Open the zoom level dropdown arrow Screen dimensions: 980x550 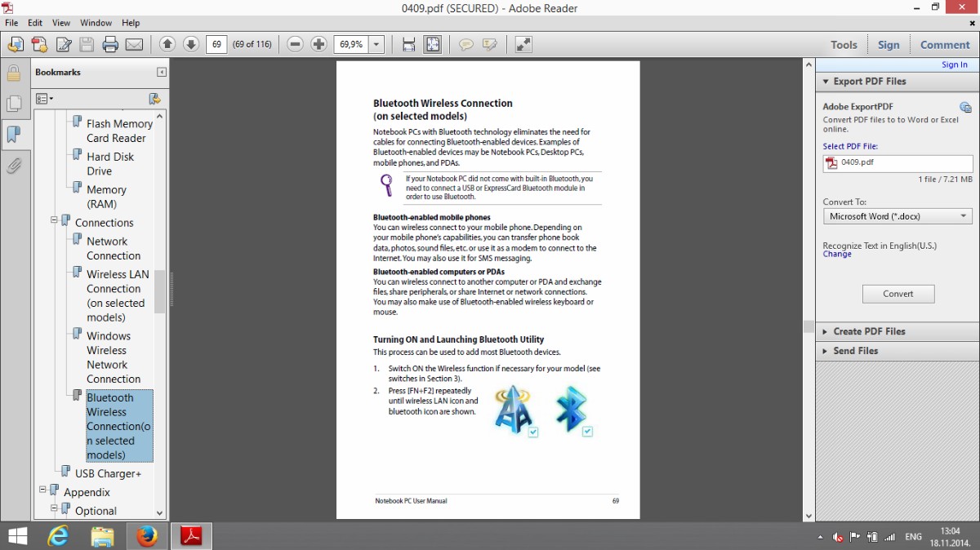(x=376, y=45)
